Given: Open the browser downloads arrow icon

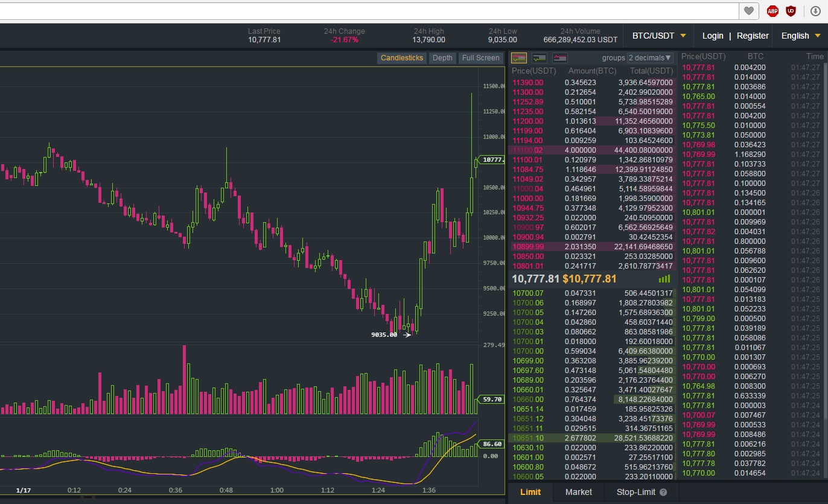Looking at the screenshot, I should pos(815,11).
